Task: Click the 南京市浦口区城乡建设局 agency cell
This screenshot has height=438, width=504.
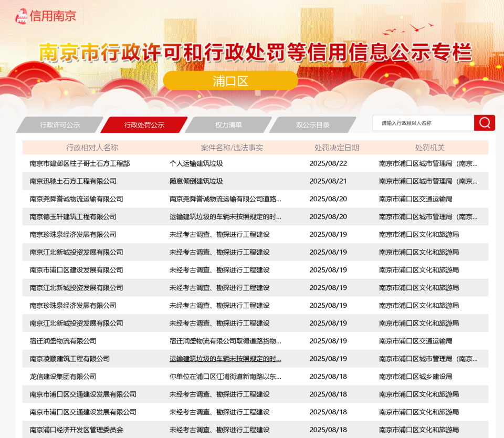Action: (415, 377)
